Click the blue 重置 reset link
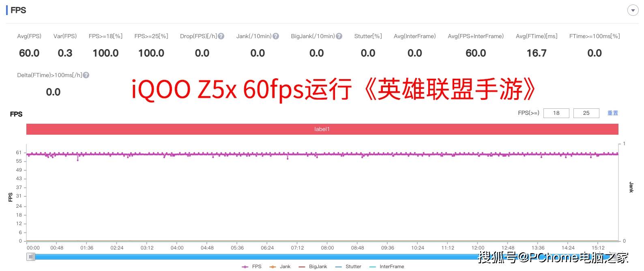The image size is (644, 271). click(612, 113)
